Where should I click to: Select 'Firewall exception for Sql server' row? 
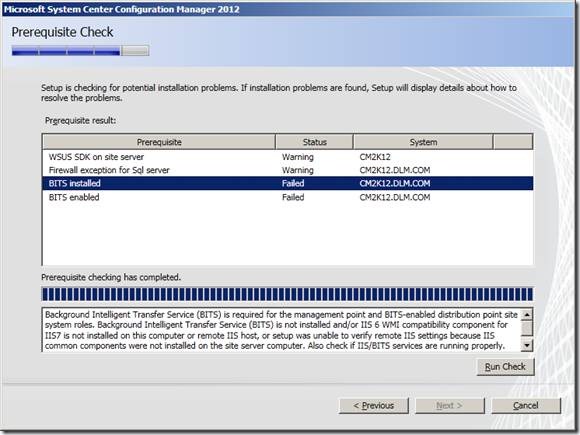[x=288, y=170]
